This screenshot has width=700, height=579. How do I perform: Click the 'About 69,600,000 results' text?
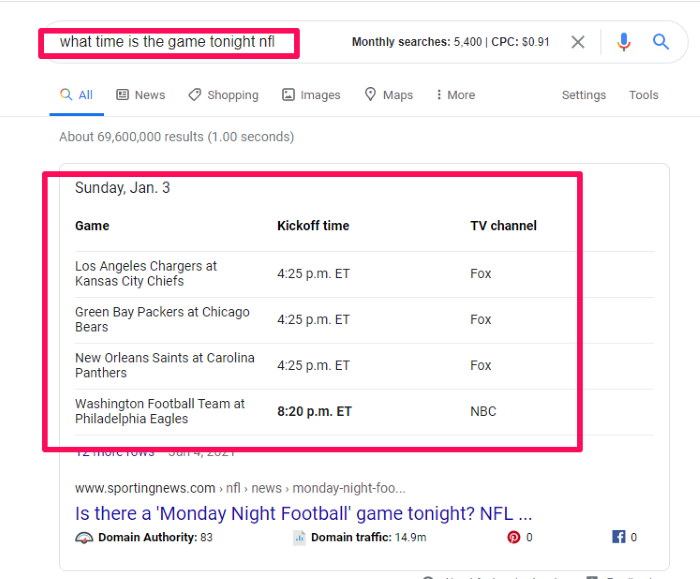coord(176,137)
